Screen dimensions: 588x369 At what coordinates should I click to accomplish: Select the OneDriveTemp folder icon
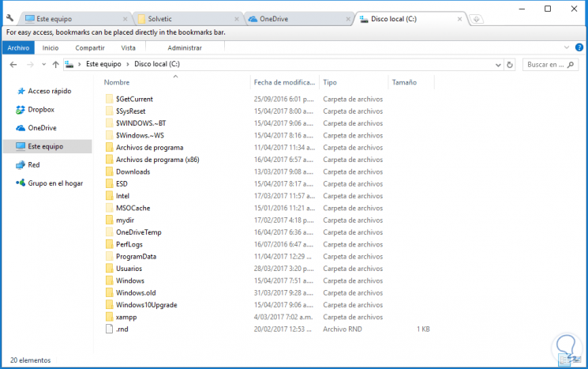pos(109,232)
